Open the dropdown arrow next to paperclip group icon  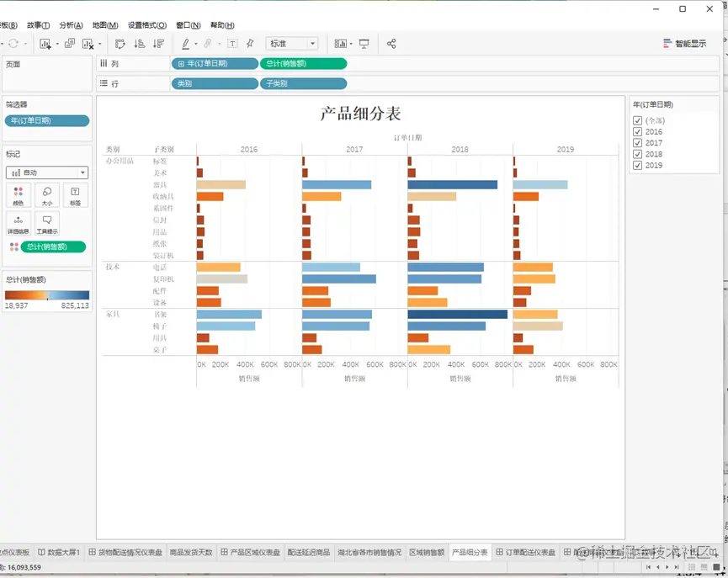point(219,44)
